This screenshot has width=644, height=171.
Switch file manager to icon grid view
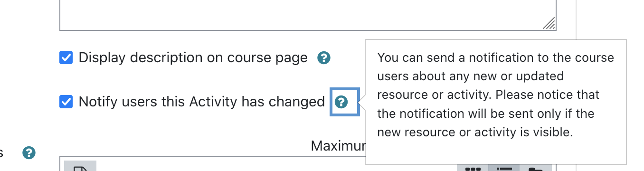point(473,168)
